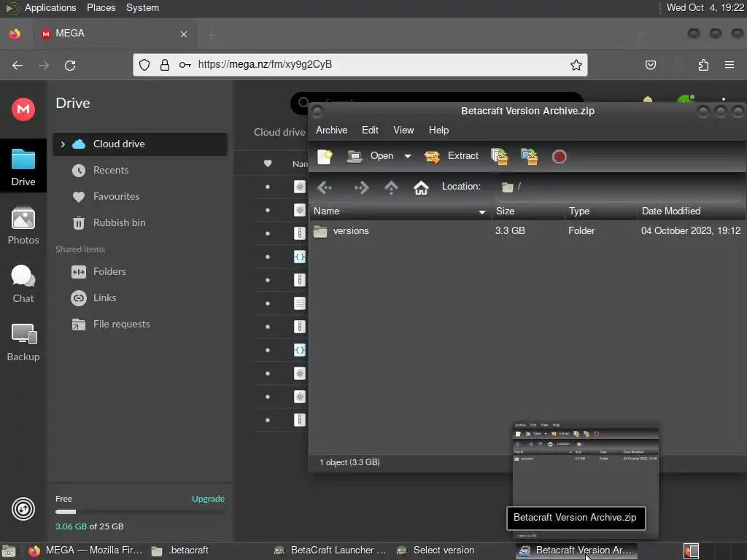Expand the Open recent dropdown arrow

(408, 156)
